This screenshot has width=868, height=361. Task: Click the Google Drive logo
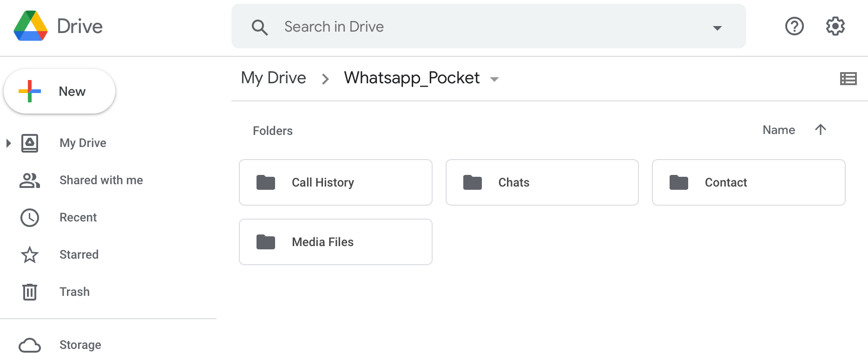tap(31, 26)
